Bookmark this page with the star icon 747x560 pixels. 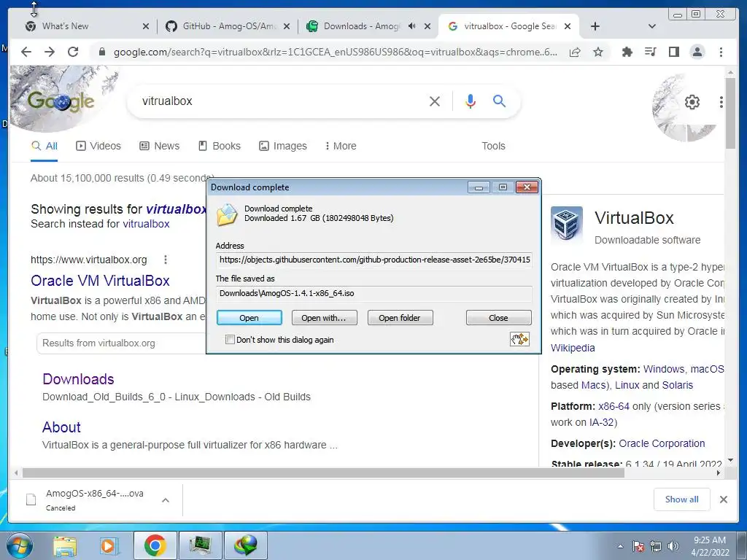(598, 52)
